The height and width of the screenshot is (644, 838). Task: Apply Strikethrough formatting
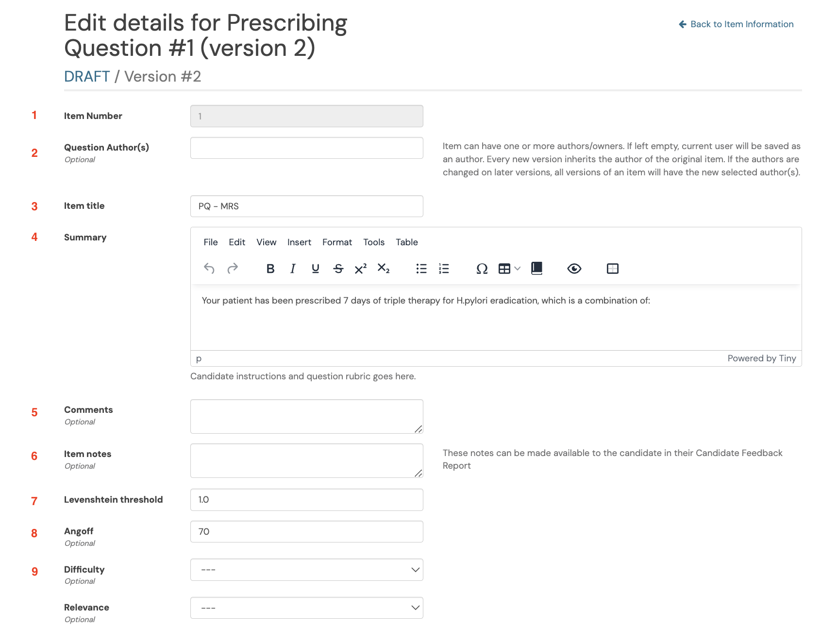point(338,269)
